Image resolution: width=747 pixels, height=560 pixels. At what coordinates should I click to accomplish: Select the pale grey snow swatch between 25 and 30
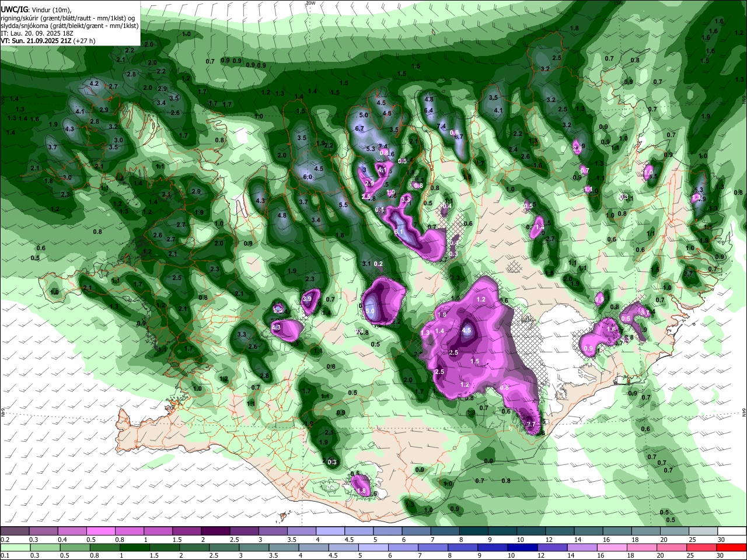(x=703, y=531)
